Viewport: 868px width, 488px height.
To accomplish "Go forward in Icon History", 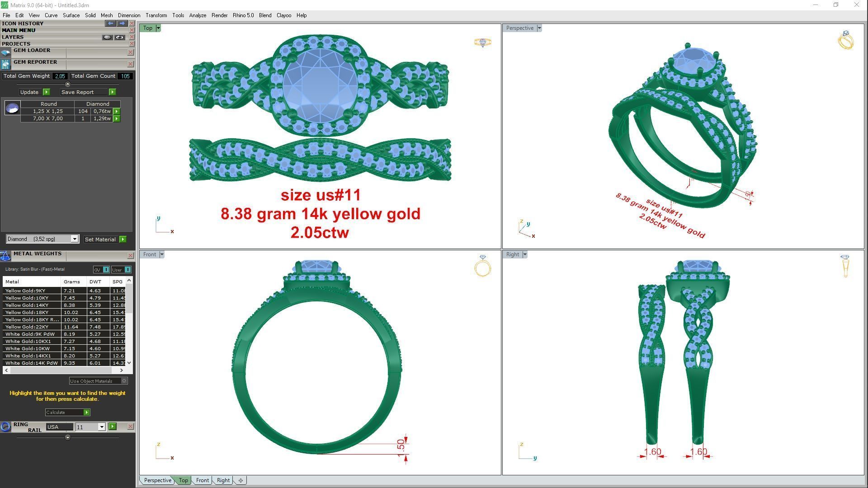I will 122,23.
